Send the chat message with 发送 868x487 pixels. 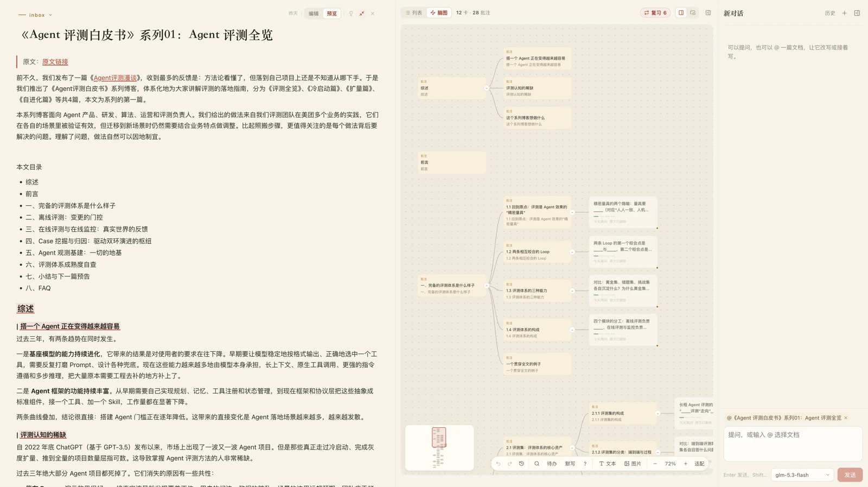click(x=850, y=475)
